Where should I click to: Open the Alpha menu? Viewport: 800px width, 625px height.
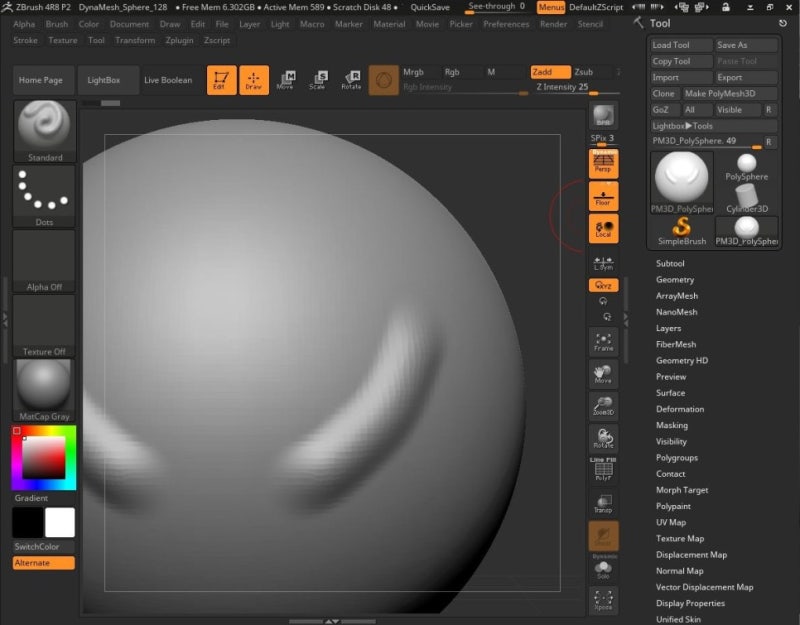pyautogui.click(x=24, y=24)
